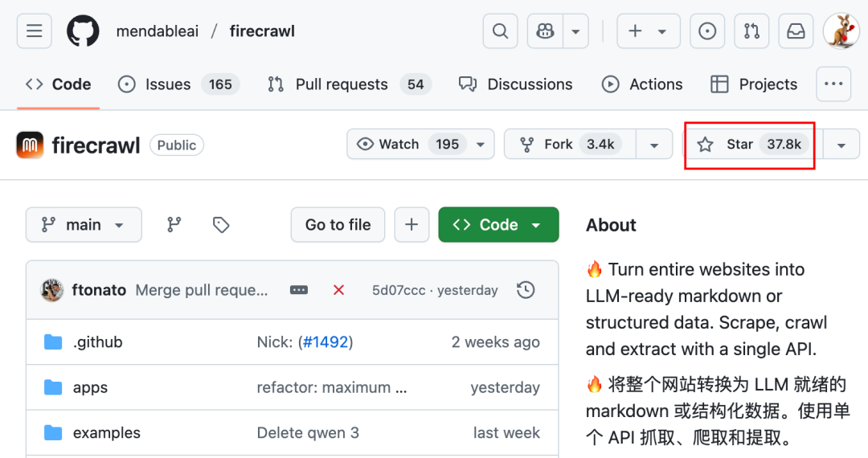Open the Copilot chat icon
Screen dimensions: 868x458
click(545, 31)
